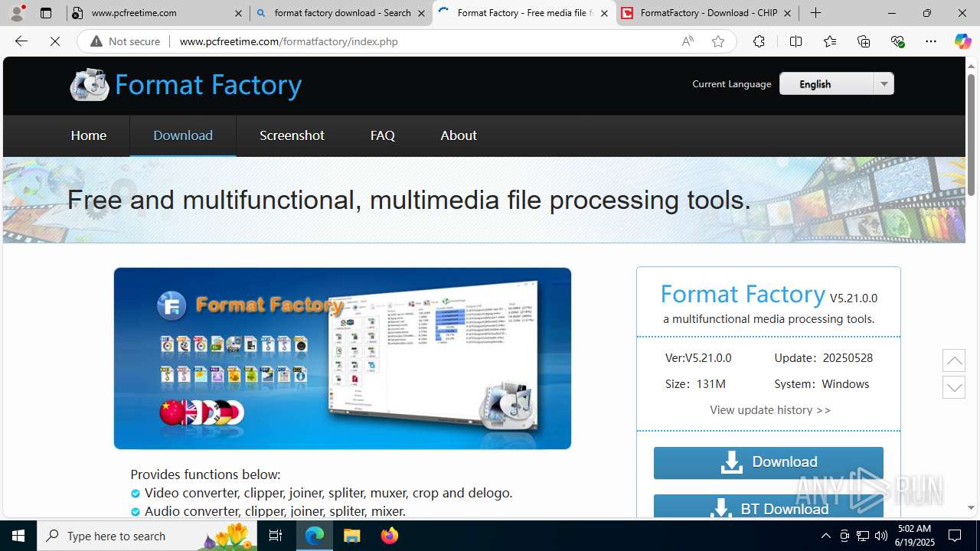This screenshot has height=551, width=980.
Task: Open the About menu item
Action: click(x=459, y=135)
